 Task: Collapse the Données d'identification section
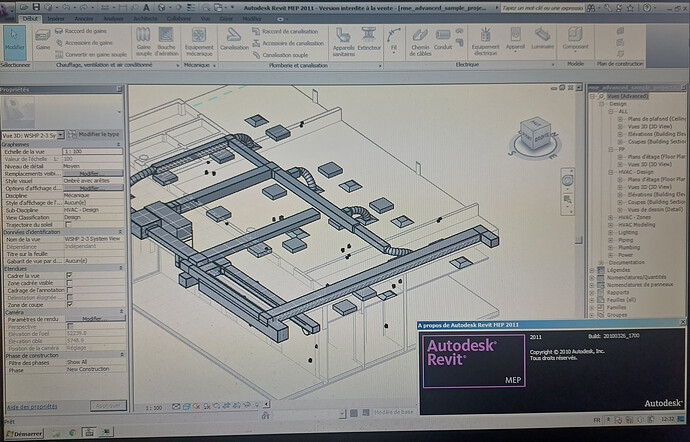pos(120,232)
